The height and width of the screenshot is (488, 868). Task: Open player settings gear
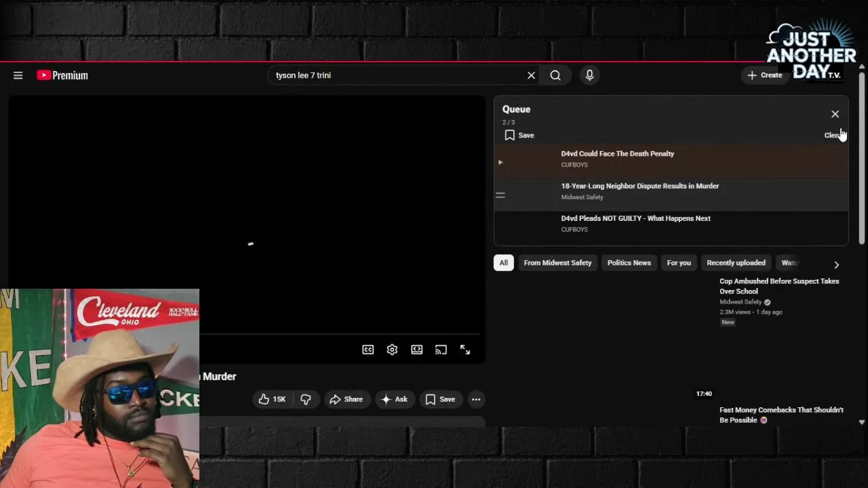click(x=392, y=350)
